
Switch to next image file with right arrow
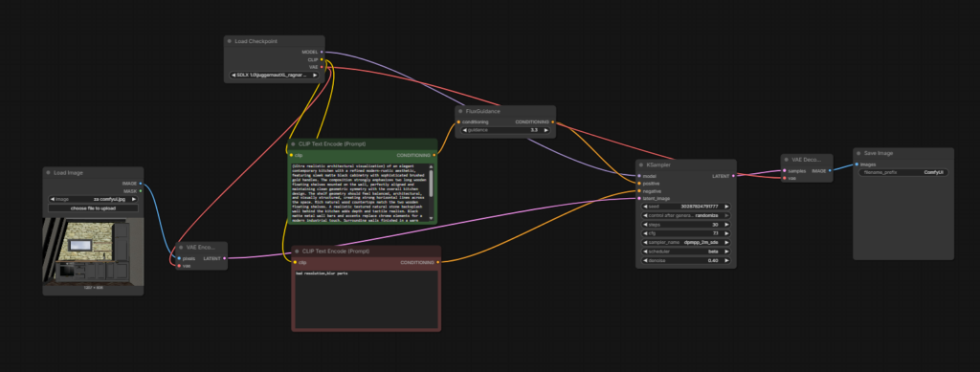pos(133,199)
